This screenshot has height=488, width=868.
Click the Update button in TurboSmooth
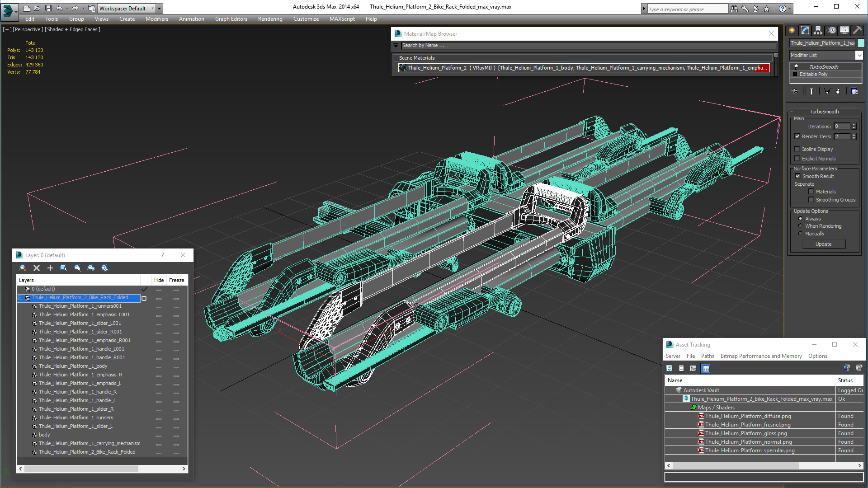[x=823, y=244]
